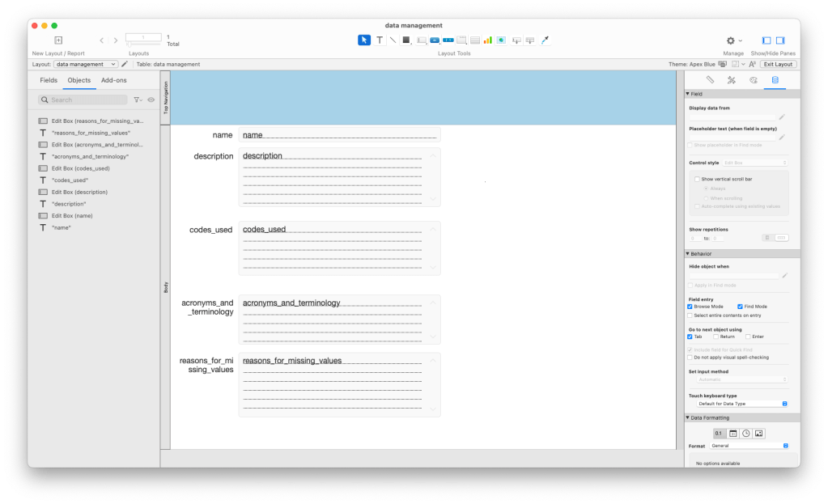The image size is (828, 504).
Task: Enable Return for go to next object
Action: 716,337
